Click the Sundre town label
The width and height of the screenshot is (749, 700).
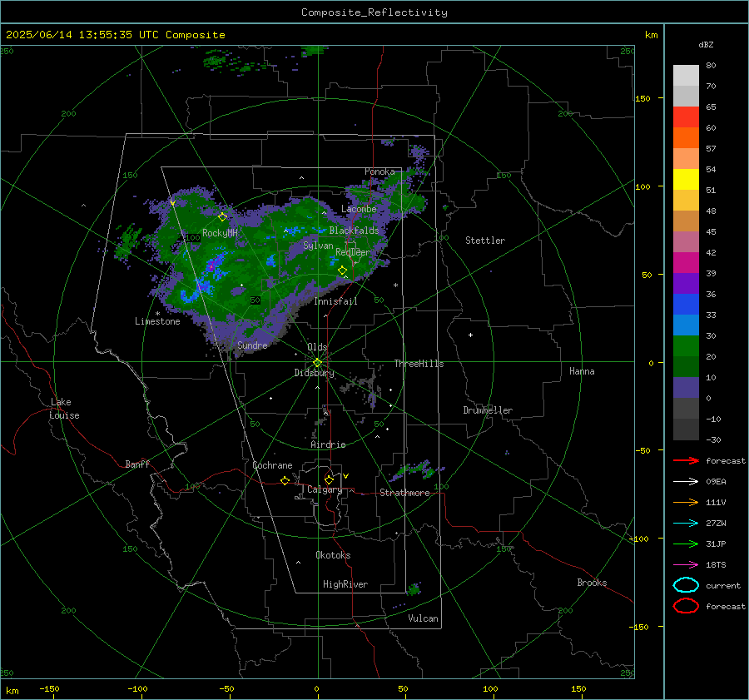(x=252, y=345)
